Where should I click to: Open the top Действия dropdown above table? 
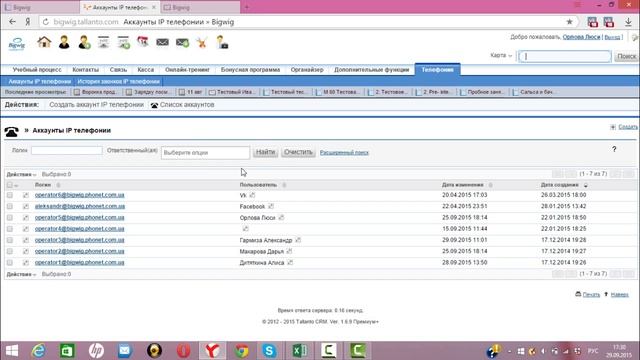click(x=21, y=174)
